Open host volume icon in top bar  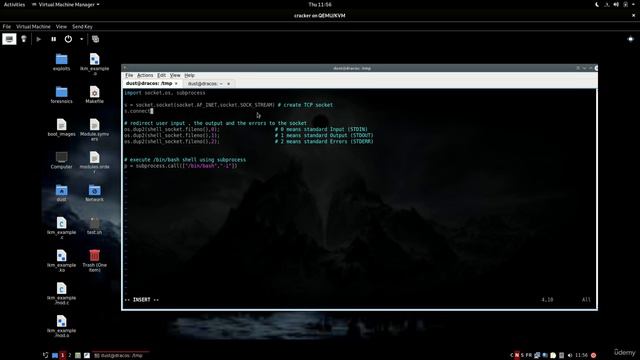616,4
